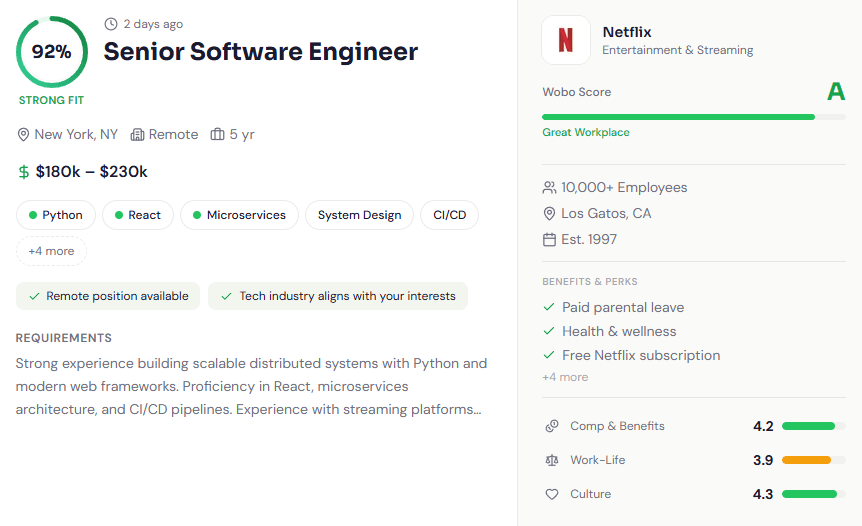Click the checkmark next to Paid parental leave
Image resolution: width=862 pixels, height=526 pixels.
[x=549, y=307]
